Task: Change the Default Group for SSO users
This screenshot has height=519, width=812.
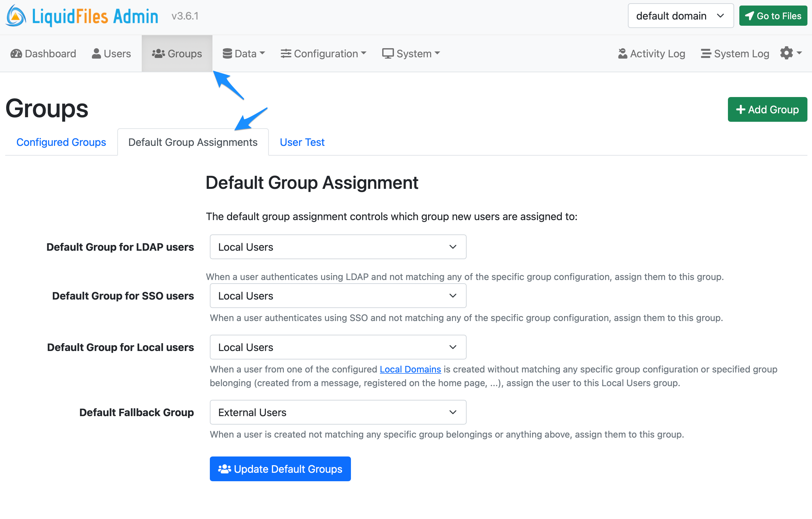Action: tap(338, 296)
